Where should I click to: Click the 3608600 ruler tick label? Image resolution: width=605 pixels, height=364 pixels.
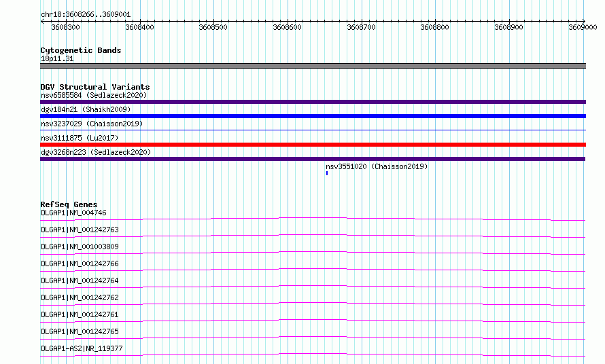coord(287,27)
